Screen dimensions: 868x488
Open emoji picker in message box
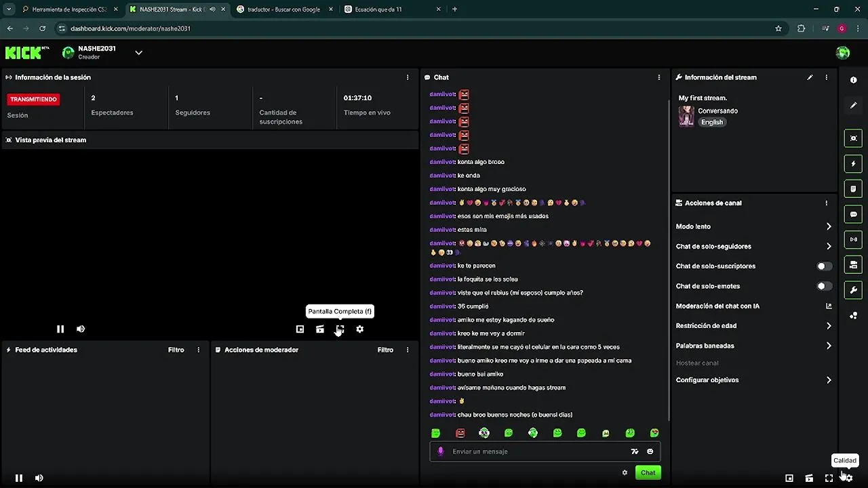point(650,451)
